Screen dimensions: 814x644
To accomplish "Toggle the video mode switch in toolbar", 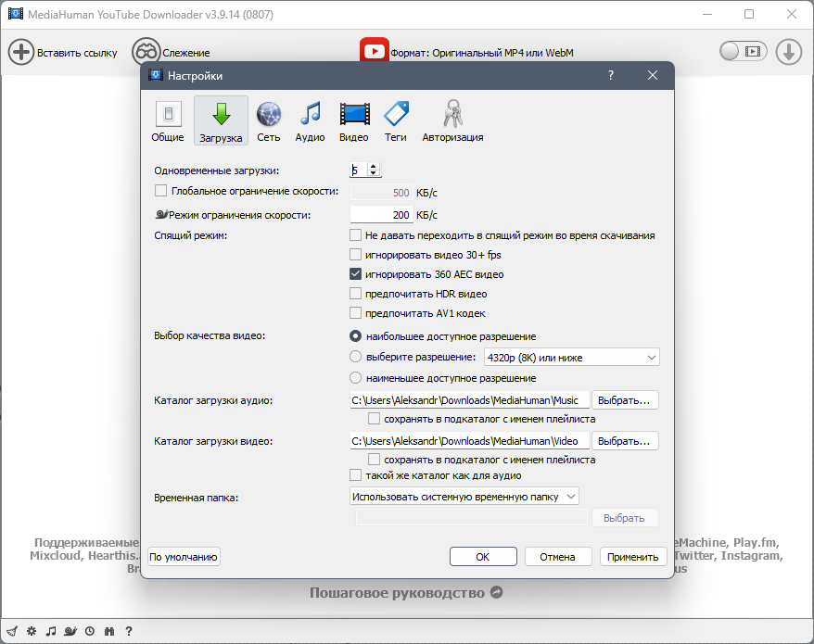I will [x=743, y=51].
